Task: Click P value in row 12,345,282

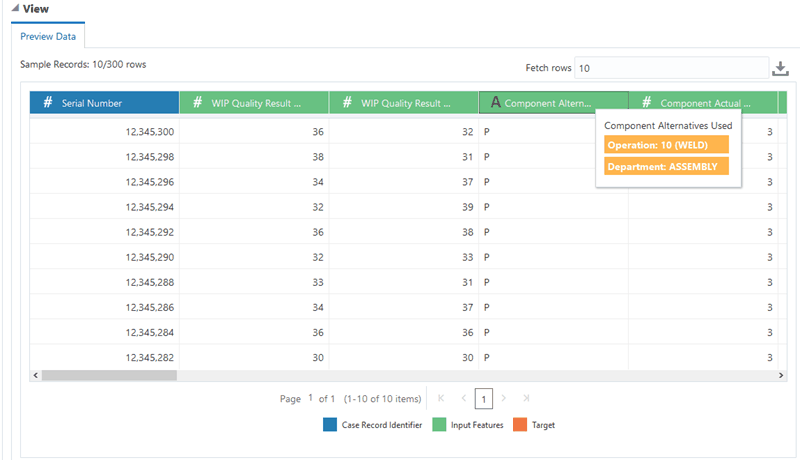Action: tap(487, 357)
